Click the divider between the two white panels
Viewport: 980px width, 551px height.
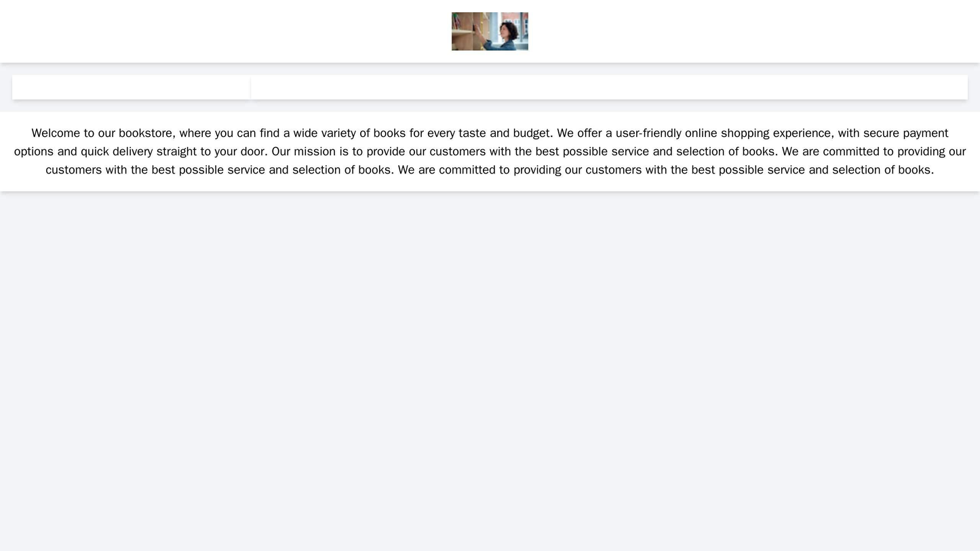pyautogui.click(x=250, y=87)
